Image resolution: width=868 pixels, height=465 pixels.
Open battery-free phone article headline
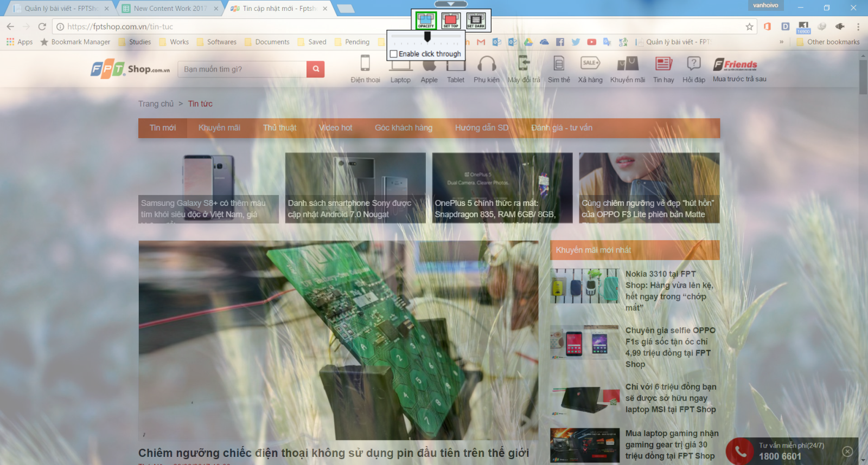[334, 453]
